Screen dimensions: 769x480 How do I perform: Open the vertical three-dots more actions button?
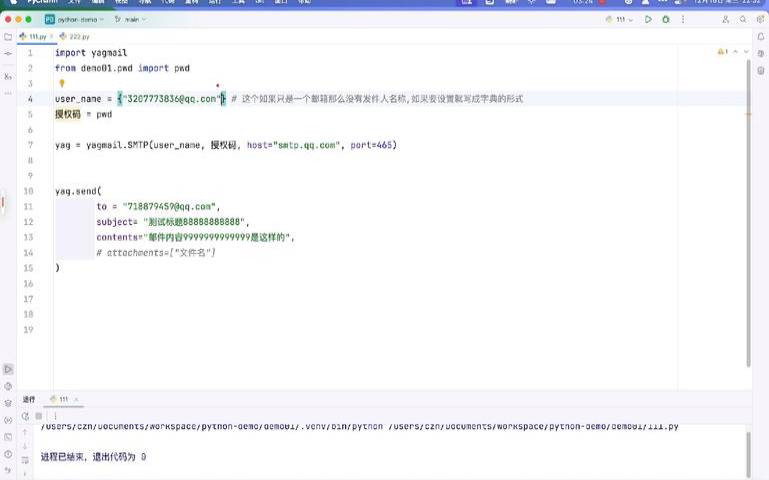[x=683, y=20]
